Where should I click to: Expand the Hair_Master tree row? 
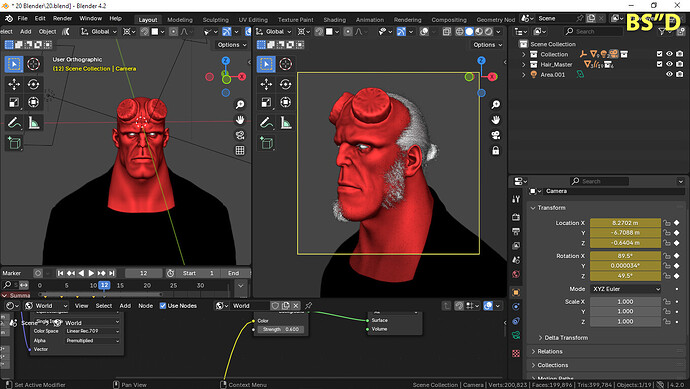tap(524, 64)
